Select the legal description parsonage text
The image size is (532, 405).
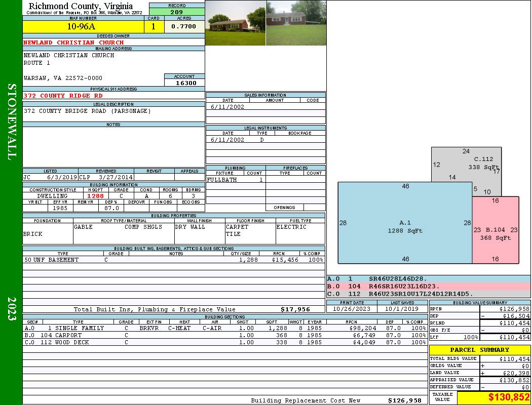[x=87, y=111]
